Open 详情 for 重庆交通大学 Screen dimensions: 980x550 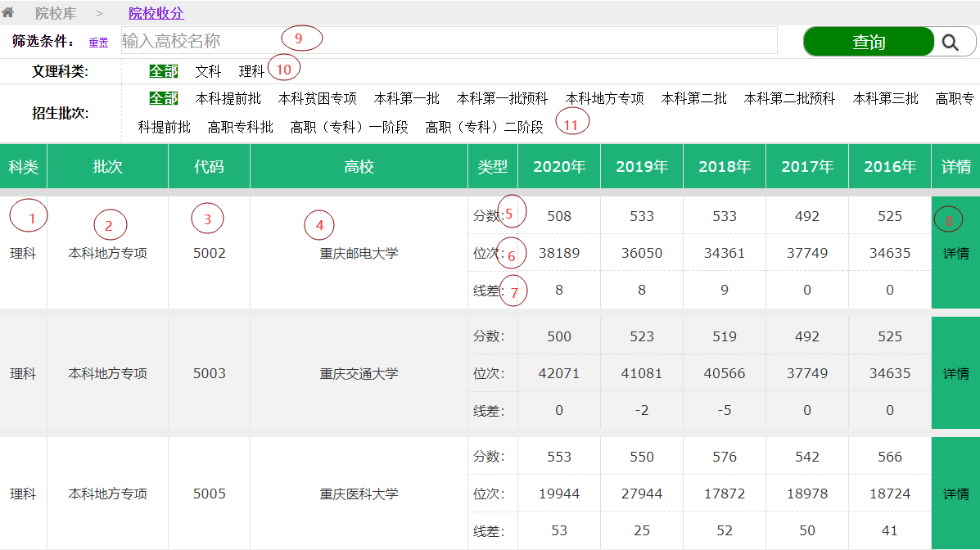tap(955, 373)
